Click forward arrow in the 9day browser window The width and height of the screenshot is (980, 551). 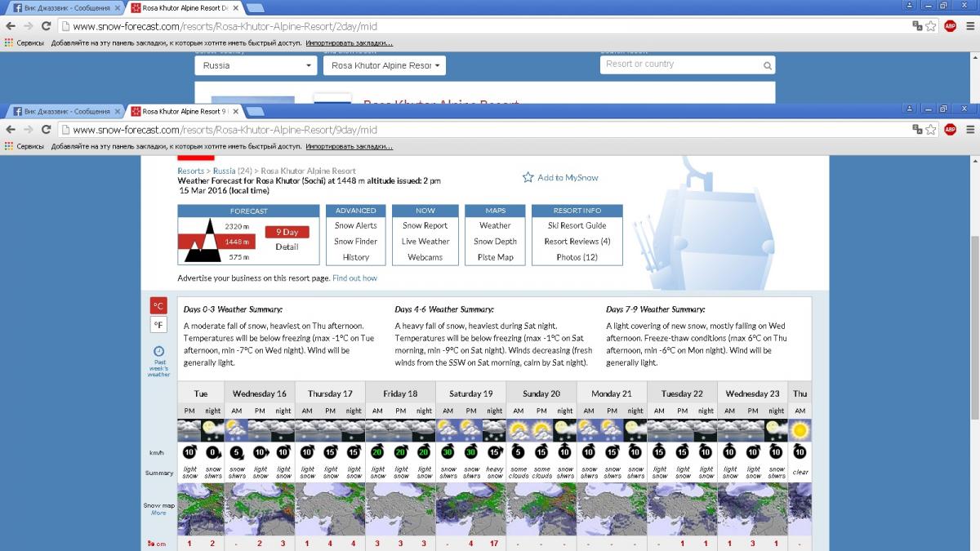28,129
